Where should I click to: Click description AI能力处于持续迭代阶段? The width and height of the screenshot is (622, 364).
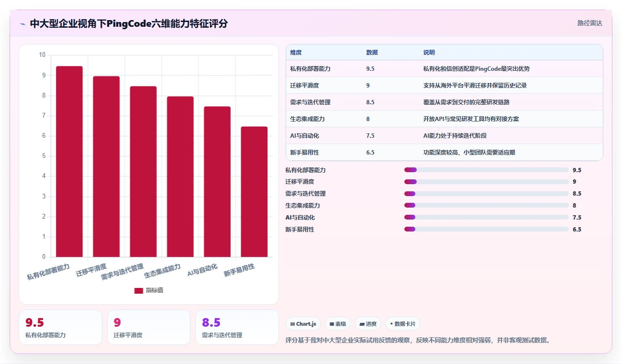tap(455, 136)
